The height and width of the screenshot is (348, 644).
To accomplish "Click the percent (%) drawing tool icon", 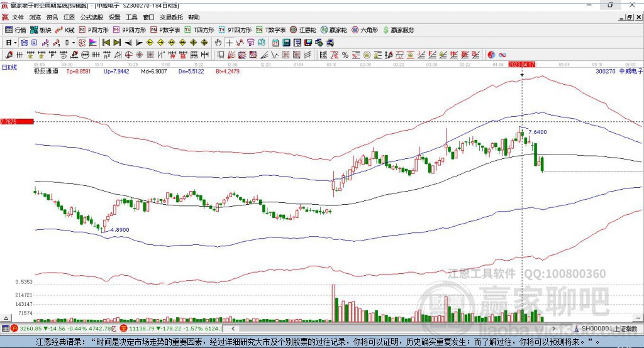I will pos(345,55).
